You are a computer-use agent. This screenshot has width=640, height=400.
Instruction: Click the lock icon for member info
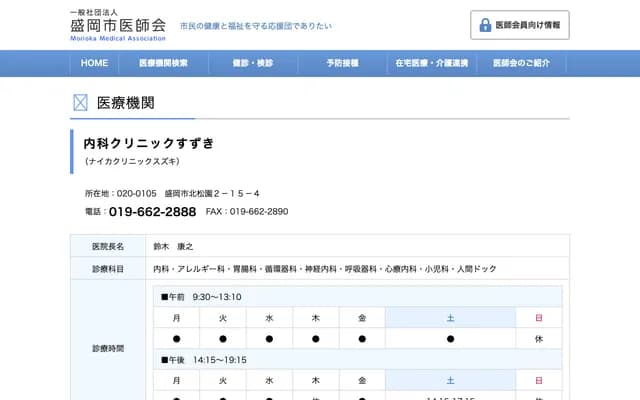485,25
